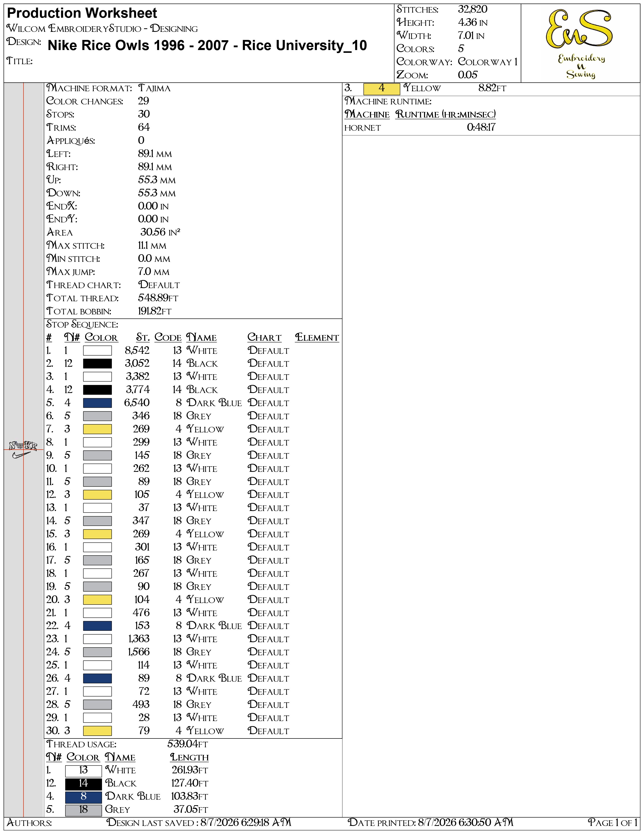Select the Max jump value "7.0 mm"
Viewport: 644px width, 834px height.
click(x=154, y=271)
